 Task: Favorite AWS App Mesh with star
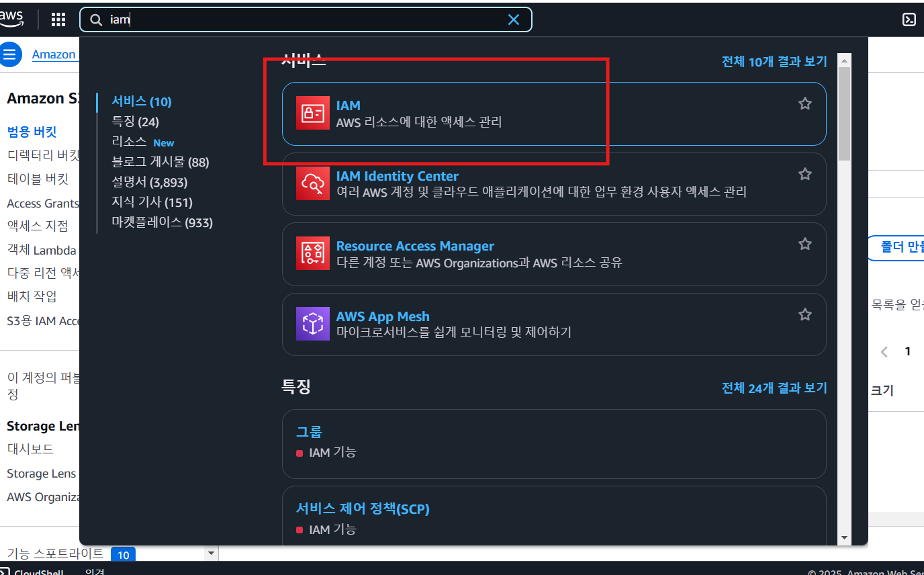tap(805, 314)
